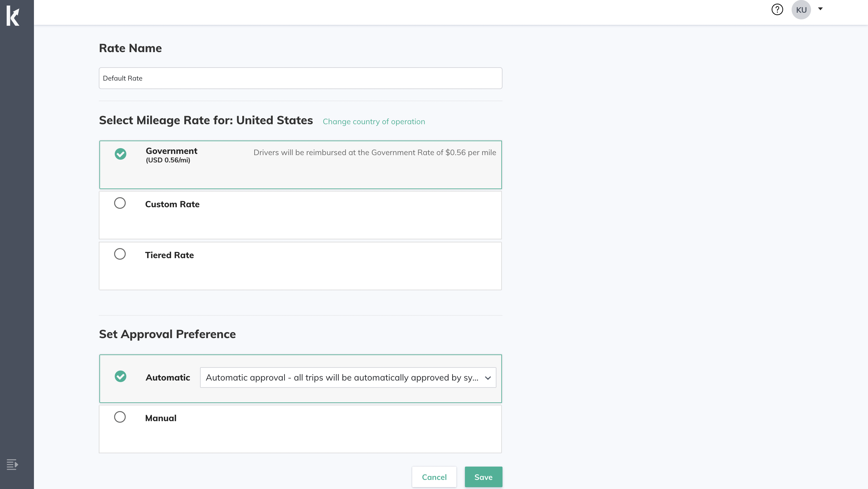Click the Tiered Rate label
This screenshot has width=868, height=489.
169,255
